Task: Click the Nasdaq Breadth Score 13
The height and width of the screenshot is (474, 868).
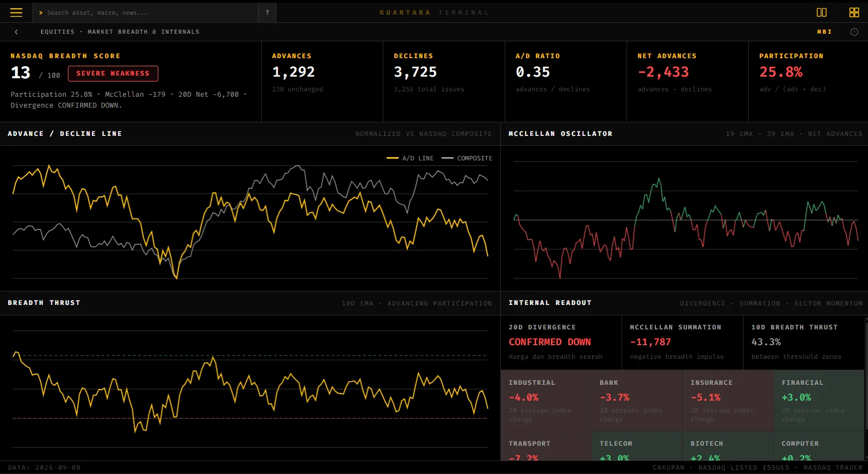Action: click(x=21, y=73)
